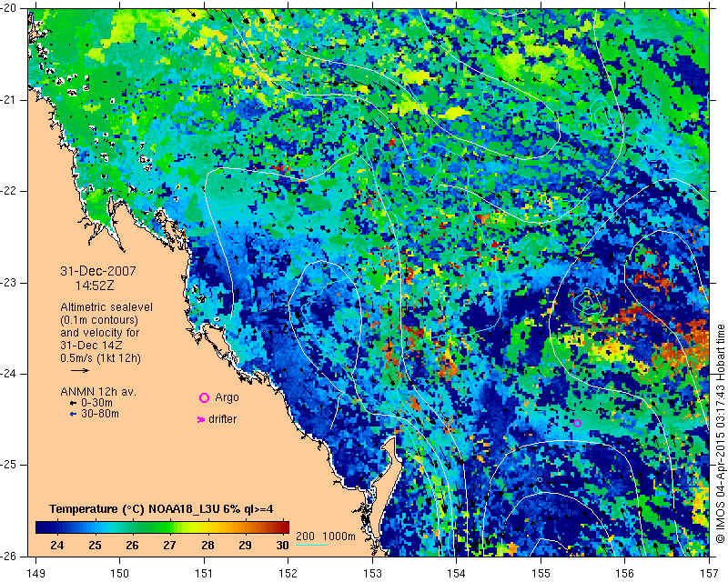Click the '(0.1m contours)' text line
This screenshot has width=728, height=582.
click(99, 320)
